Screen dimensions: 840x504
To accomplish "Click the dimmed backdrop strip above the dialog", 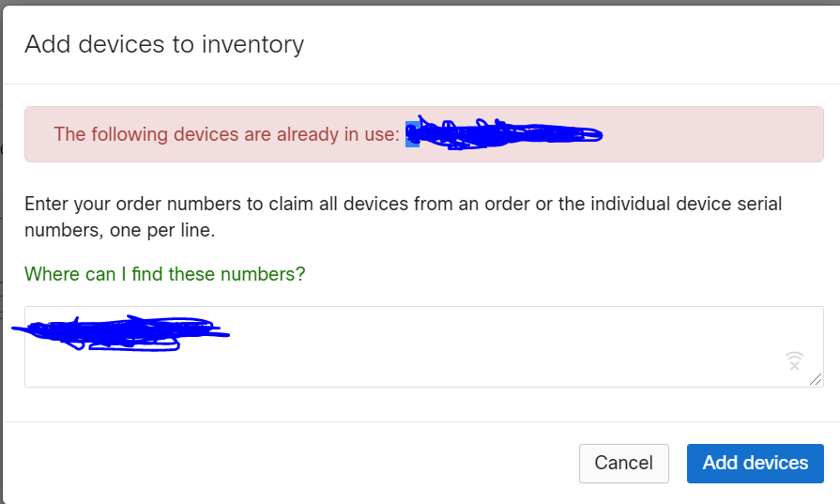I will [420, 2].
